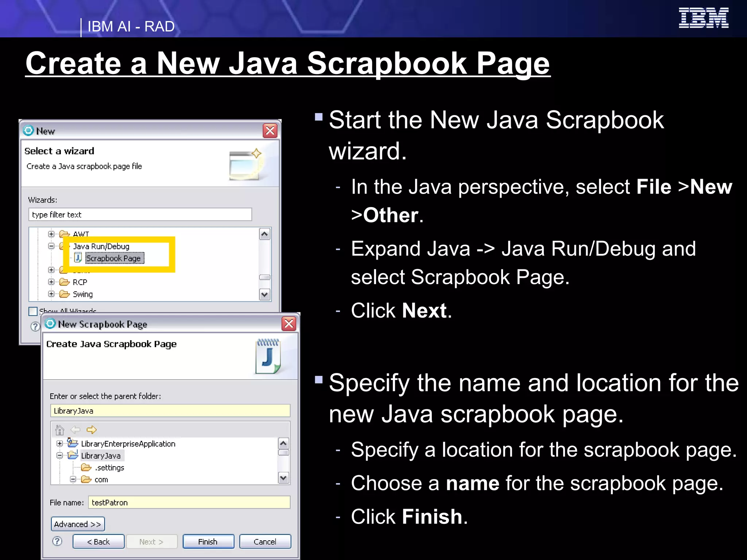This screenshot has height=560, width=747.
Task: Click the parent folder field showing LibraryJava
Action: coord(170,411)
